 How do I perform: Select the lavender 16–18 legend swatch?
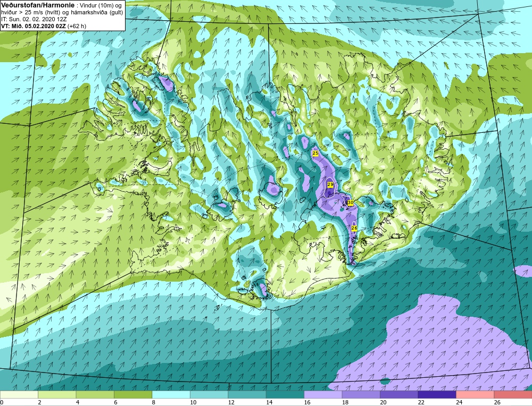[323, 394]
